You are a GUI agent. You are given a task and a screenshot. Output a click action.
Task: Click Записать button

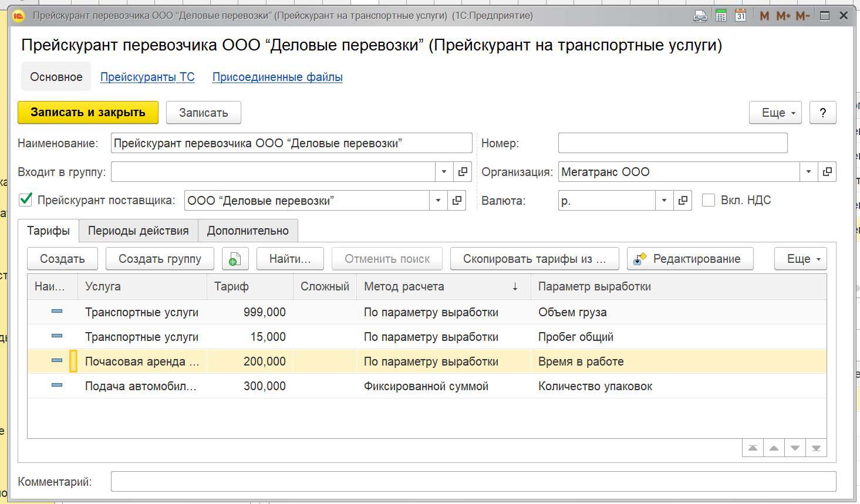(x=204, y=113)
